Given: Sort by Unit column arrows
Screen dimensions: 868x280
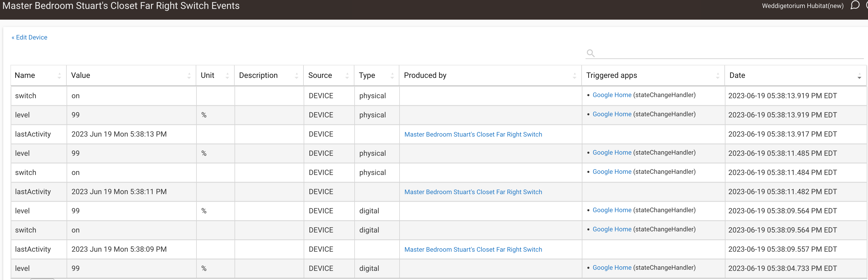Looking at the screenshot, I should (227, 76).
